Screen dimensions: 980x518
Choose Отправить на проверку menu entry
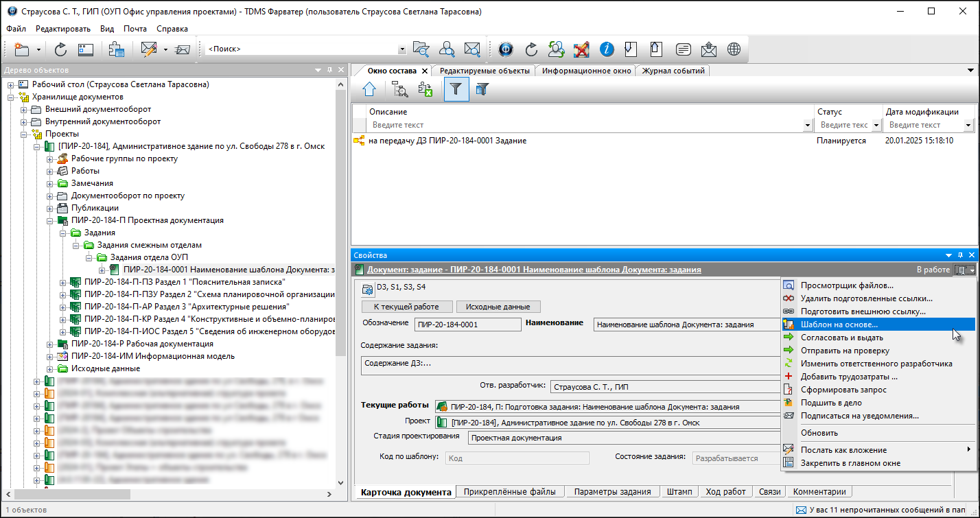[x=878, y=351]
